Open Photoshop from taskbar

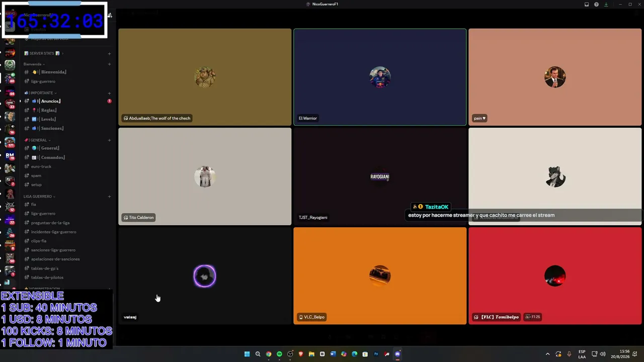(x=376, y=354)
